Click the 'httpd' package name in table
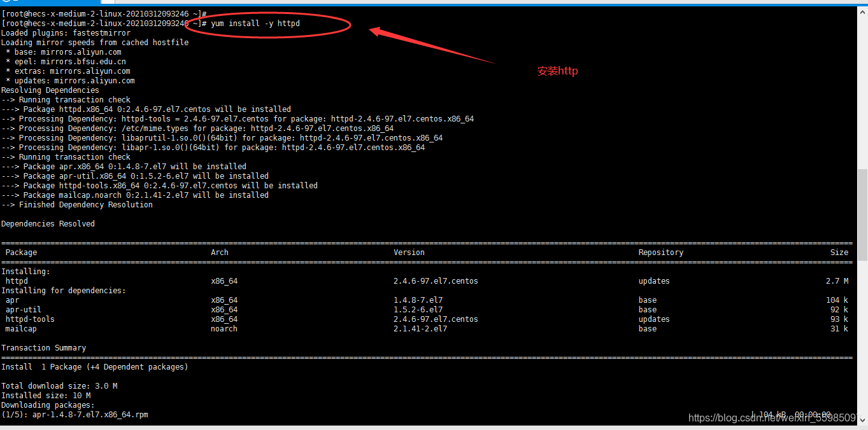868x430 pixels. point(17,281)
